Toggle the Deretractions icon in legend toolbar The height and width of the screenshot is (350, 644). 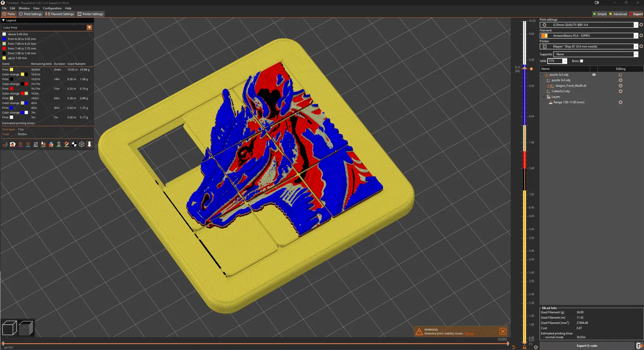tap(28, 144)
